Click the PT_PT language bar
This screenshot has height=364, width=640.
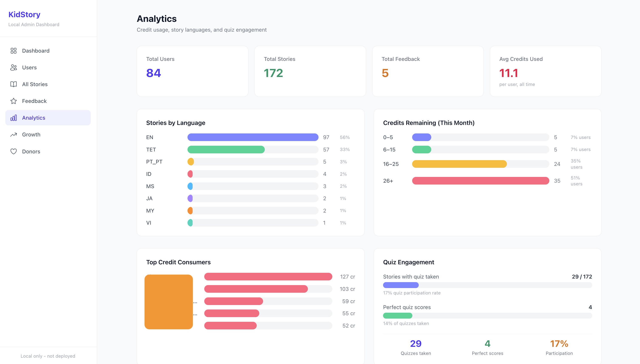click(x=253, y=162)
